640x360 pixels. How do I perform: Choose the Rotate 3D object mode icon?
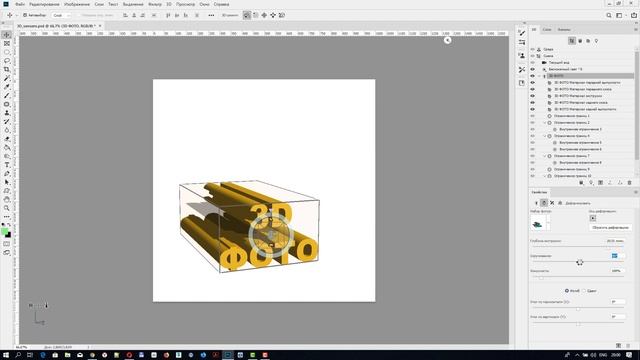tap(247, 15)
